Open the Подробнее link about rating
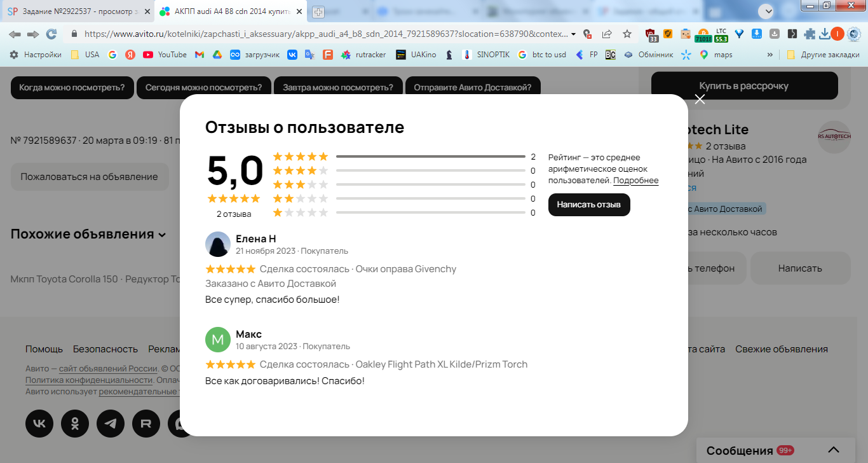The height and width of the screenshot is (463, 868). pyautogui.click(x=636, y=181)
